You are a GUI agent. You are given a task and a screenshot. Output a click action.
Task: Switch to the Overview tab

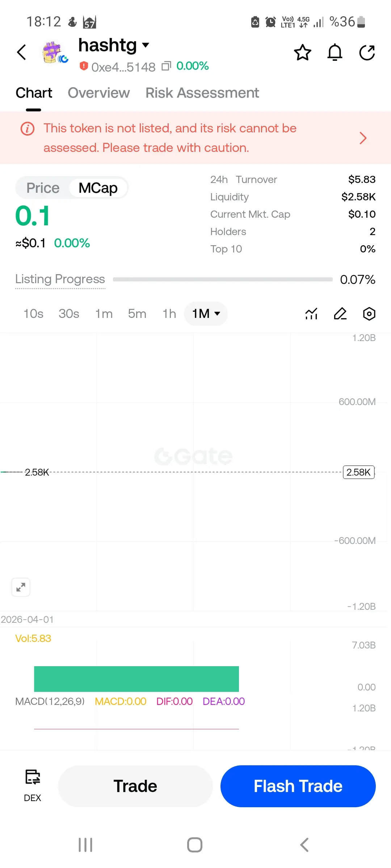pyautogui.click(x=98, y=93)
